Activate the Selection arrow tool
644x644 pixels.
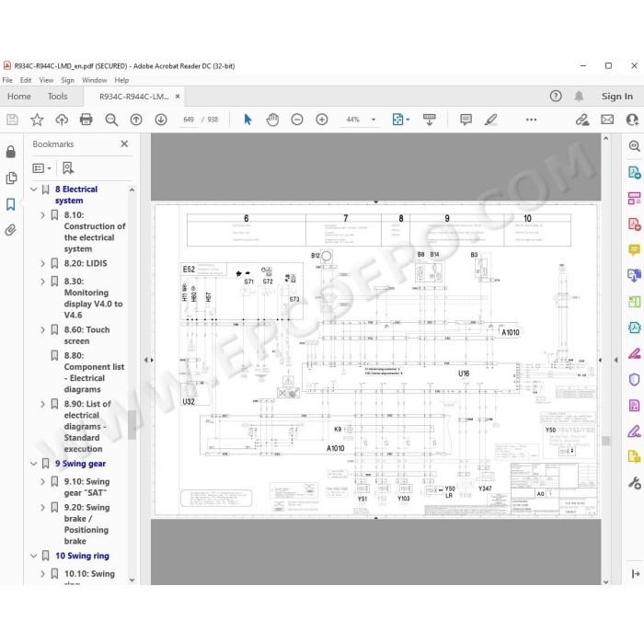click(247, 120)
